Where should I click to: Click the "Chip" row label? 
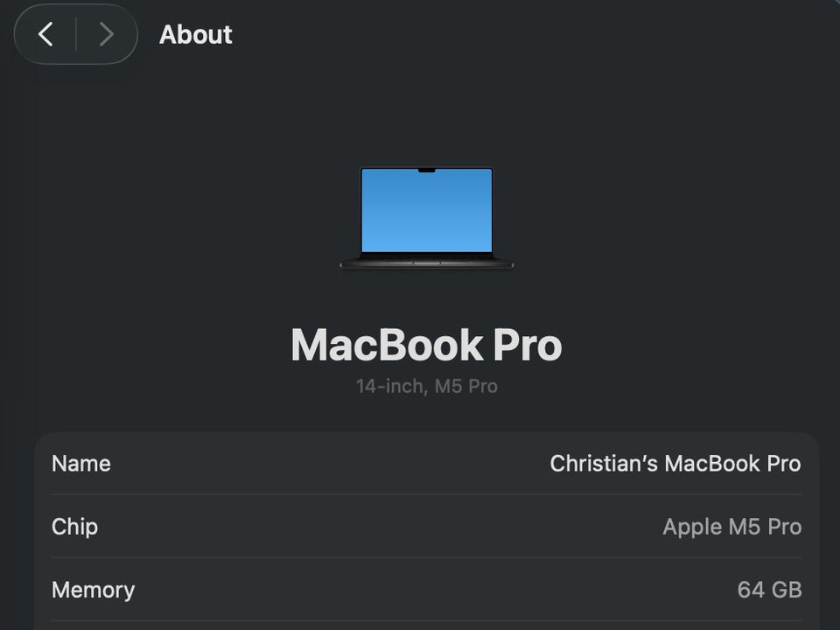74,527
